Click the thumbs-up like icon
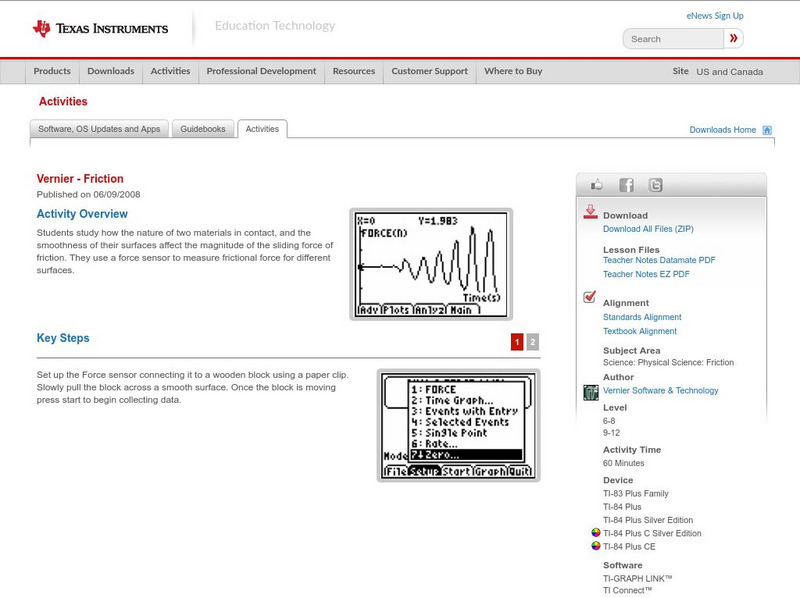Screen dimensions: 800x598 (597, 184)
